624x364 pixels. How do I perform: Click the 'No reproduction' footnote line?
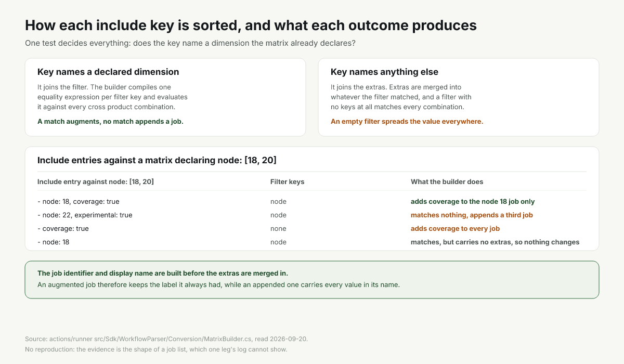click(156, 349)
